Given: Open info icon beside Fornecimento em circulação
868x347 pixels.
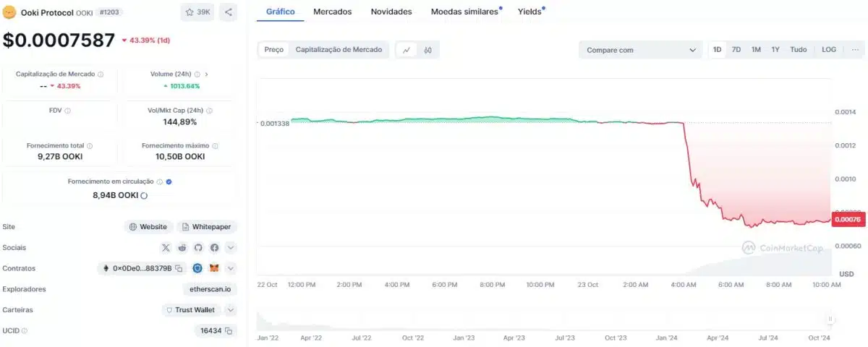Looking at the screenshot, I should pos(159,182).
